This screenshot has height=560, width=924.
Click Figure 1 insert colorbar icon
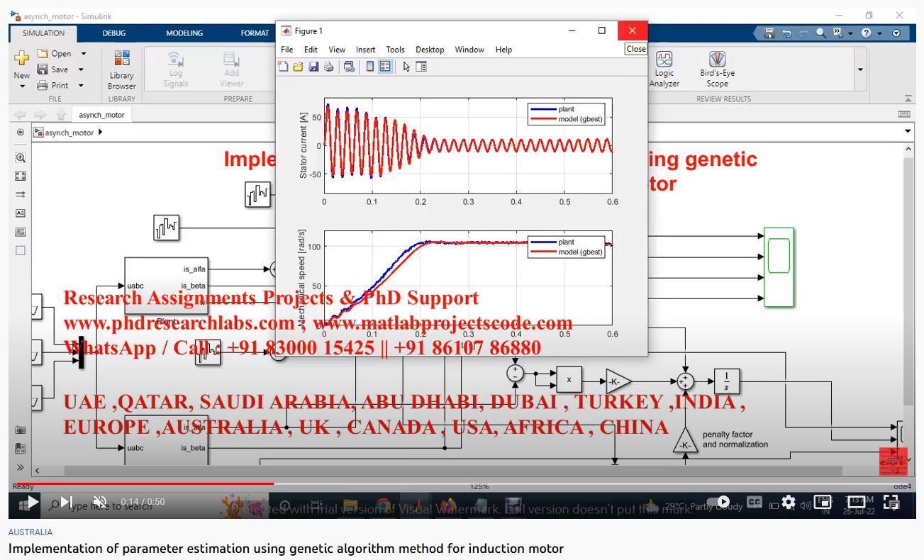point(369,67)
